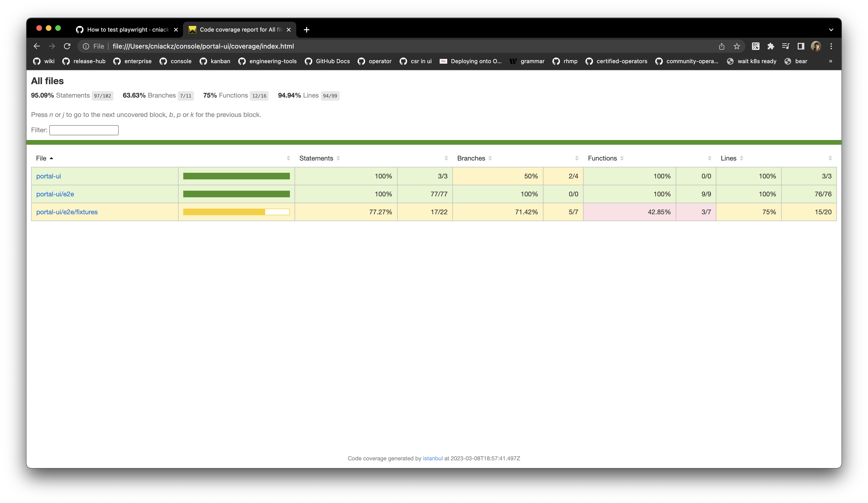Open the portal-ui/e2e/fixtures link
This screenshot has height=503, width=868.
tap(67, 212)
